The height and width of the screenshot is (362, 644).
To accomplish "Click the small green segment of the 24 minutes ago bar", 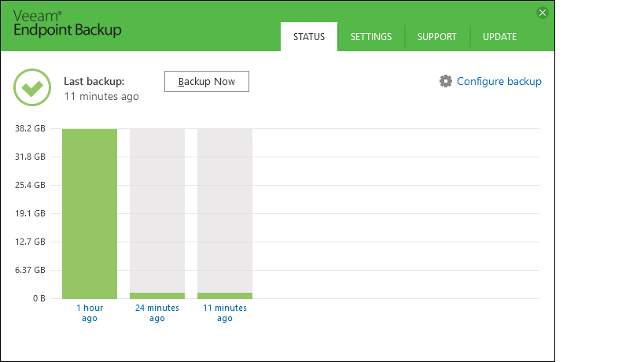I will pyautogui.click(x=157, y=295).
